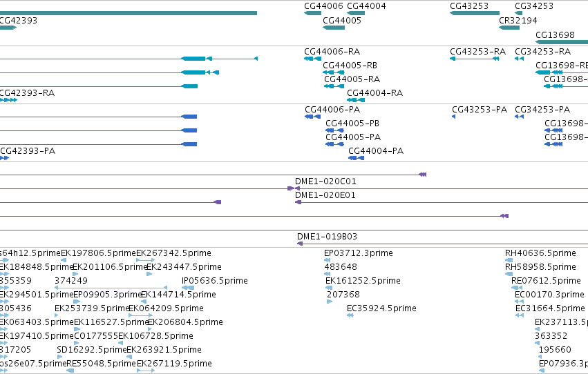Click transcript CG44004-RA
The height and width of the screenshot is (374, 588).
[356, 100]
